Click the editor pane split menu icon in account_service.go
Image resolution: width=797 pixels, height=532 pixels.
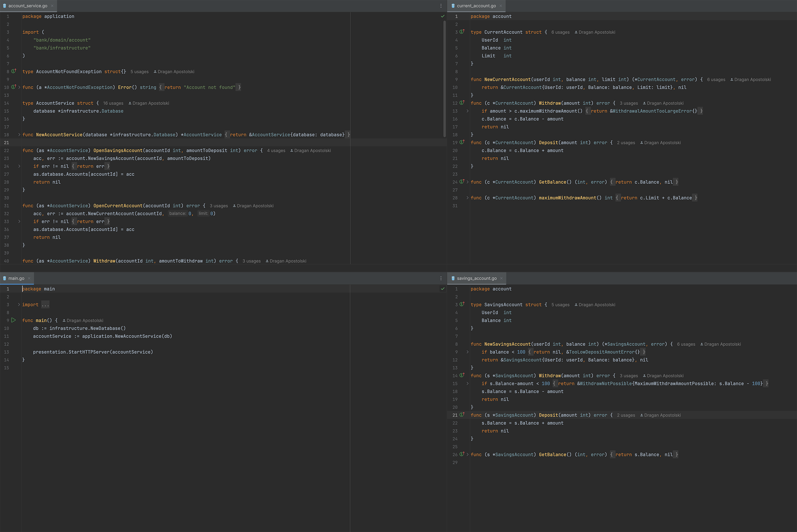coord(441,6)
